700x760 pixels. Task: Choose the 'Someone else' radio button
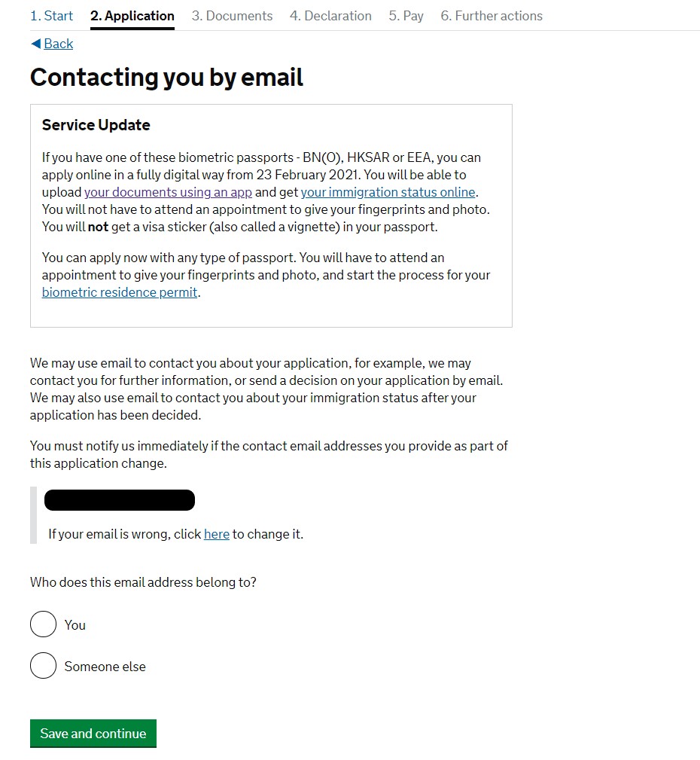(44, 666)
